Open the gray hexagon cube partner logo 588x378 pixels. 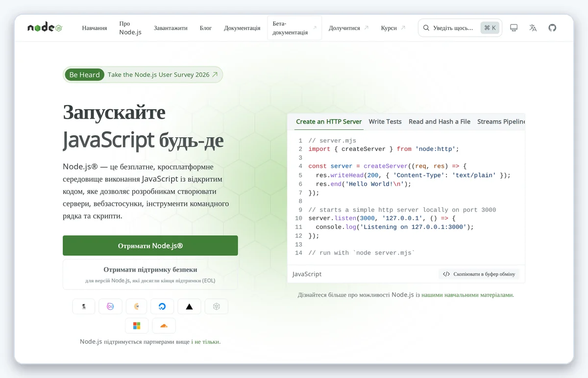tap(216, 306)
